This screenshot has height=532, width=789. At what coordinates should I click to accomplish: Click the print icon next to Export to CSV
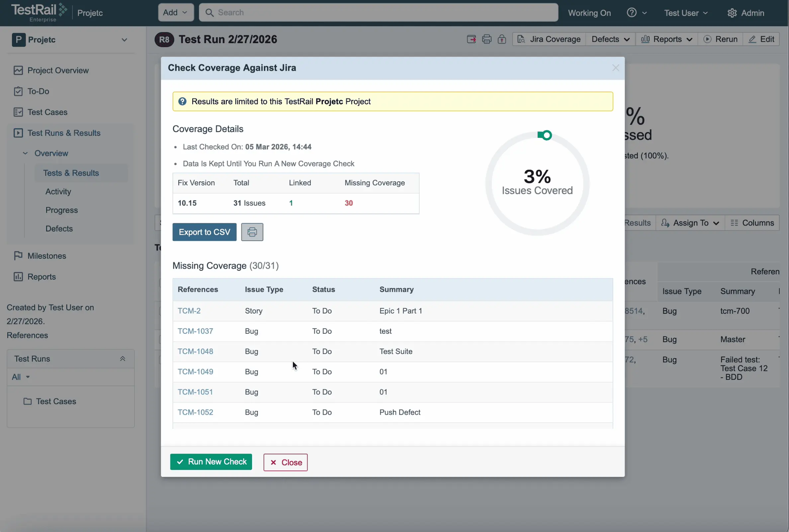pyautogui.click(x=252, y=232)
